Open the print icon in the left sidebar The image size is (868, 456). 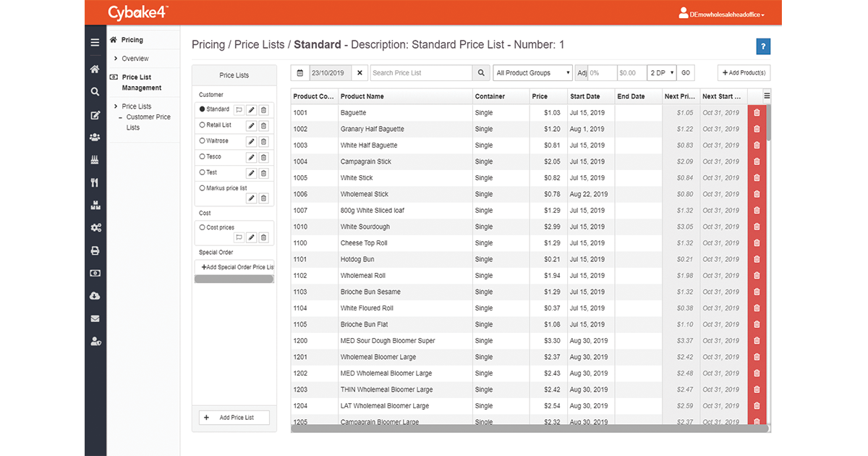[x=95, y=251]
